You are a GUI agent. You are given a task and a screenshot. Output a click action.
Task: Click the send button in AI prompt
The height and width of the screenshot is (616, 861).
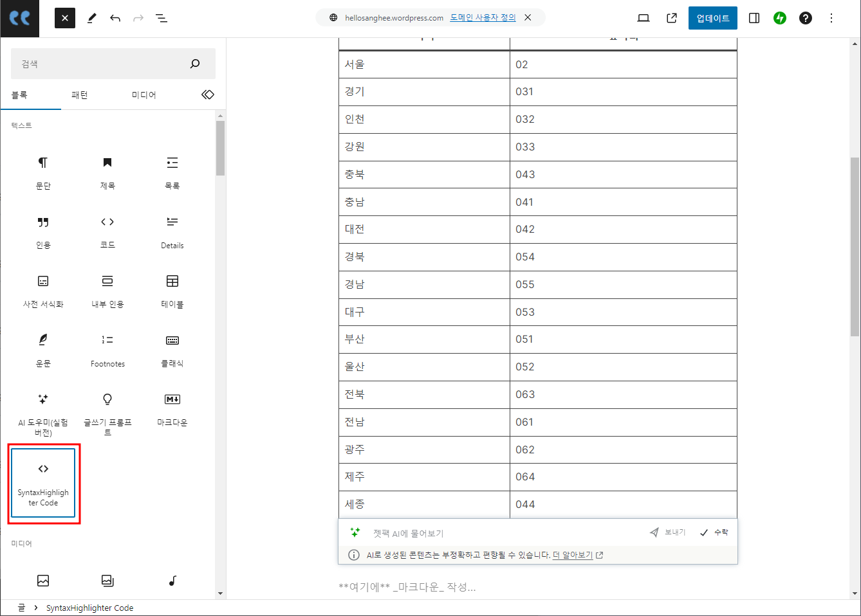coord(667,532)
